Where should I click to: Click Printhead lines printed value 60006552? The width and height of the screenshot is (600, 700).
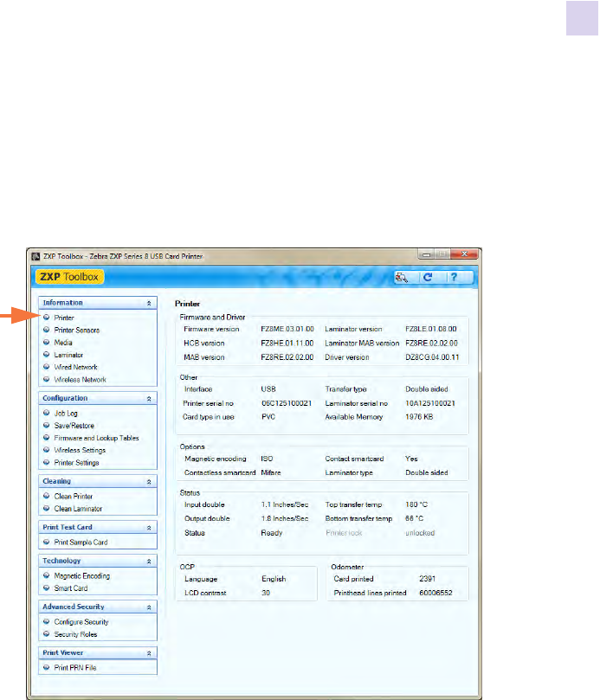(435, 593)
